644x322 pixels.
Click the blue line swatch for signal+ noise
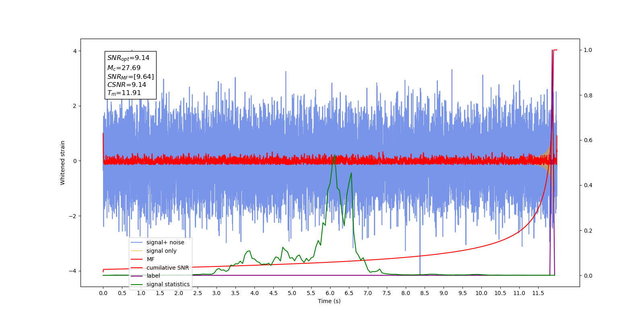(137, 242)
